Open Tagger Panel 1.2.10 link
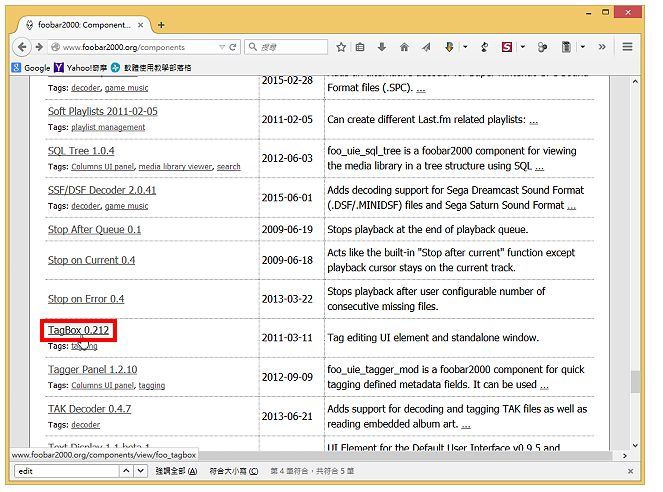Screen dimensions: 663x492 coord(93,369)
